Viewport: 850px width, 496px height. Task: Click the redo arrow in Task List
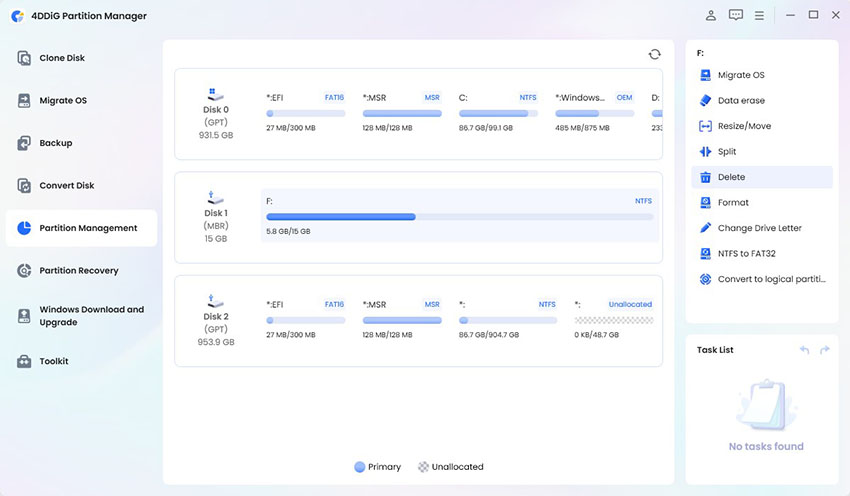pos(824,350)
